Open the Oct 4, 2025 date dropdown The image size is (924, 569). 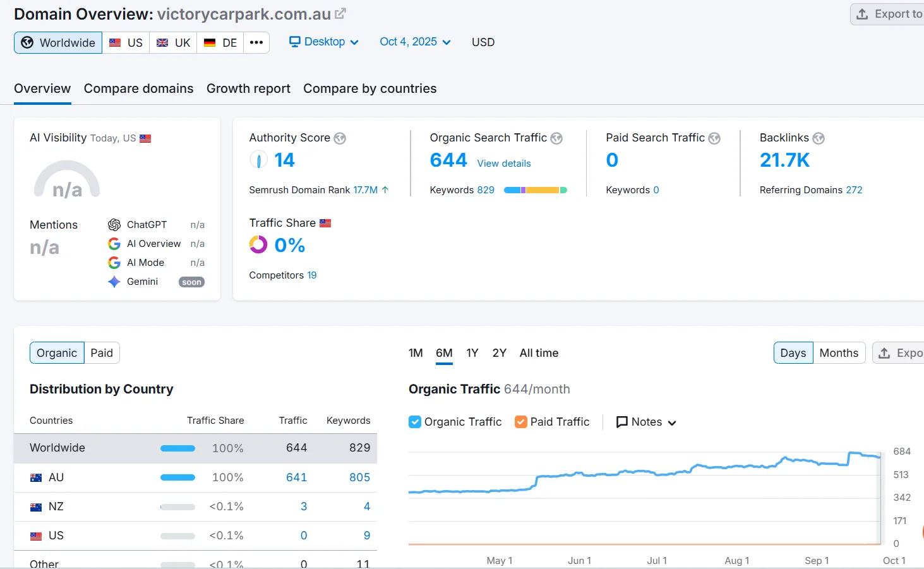(415, 42)
